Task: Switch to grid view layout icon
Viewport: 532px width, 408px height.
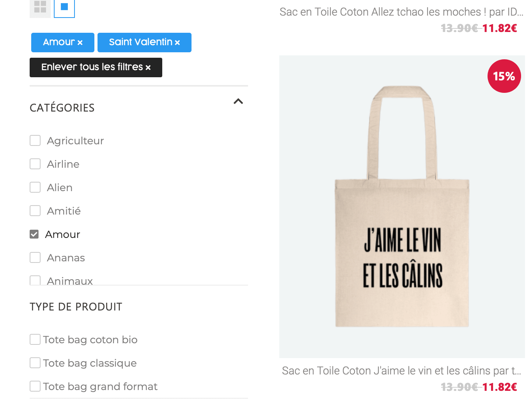Action: (40, 7)
